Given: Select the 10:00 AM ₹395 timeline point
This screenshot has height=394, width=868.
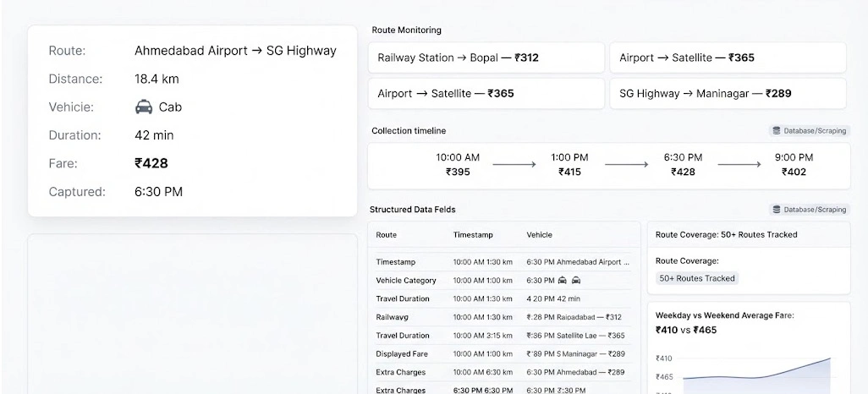Looking at the screenshot, I should [458, 164].
